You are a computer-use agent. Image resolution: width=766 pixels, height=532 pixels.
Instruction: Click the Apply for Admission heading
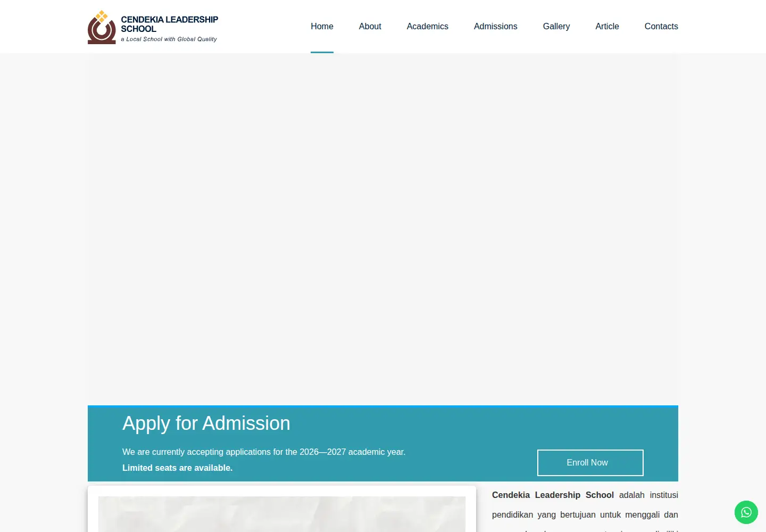point(206,423)
